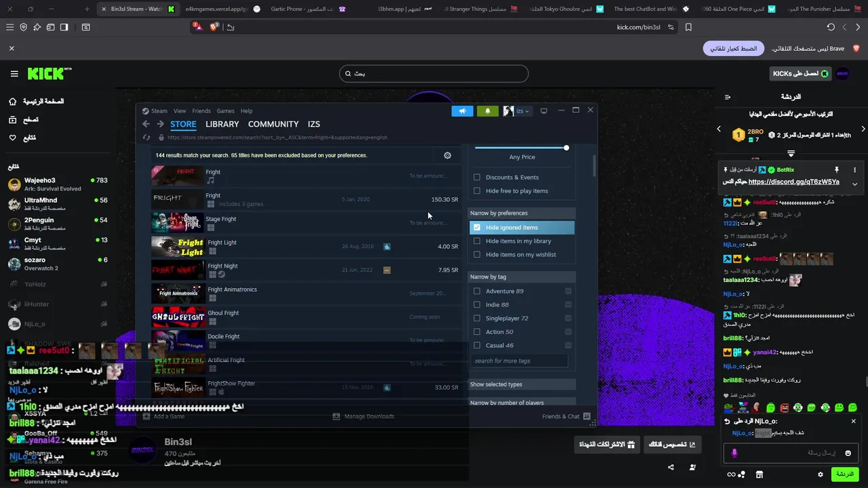This screenshot has height=488, width=868.
Task: Open Brave Shields icon in address bar
Action: pos(214,27)
